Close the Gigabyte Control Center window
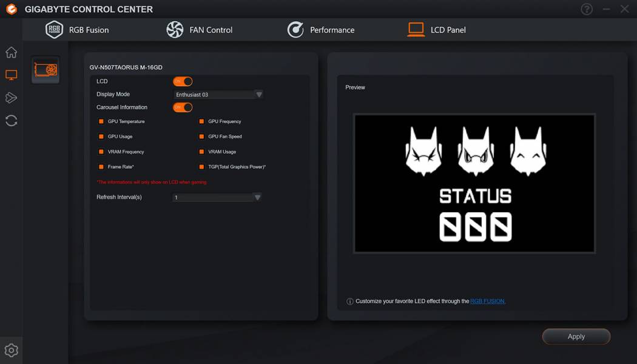This screenshot has height=364, width=637. pos(625,9)
